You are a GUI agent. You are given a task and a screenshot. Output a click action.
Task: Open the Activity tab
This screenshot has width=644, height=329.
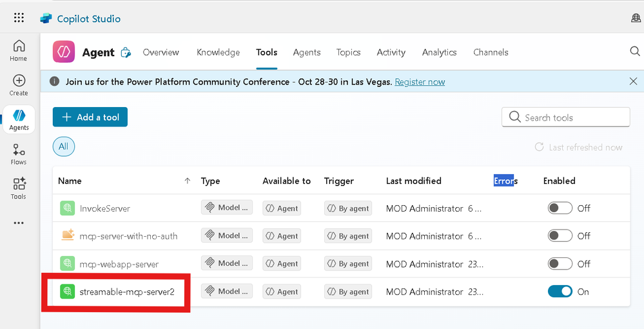coord(391,52)
